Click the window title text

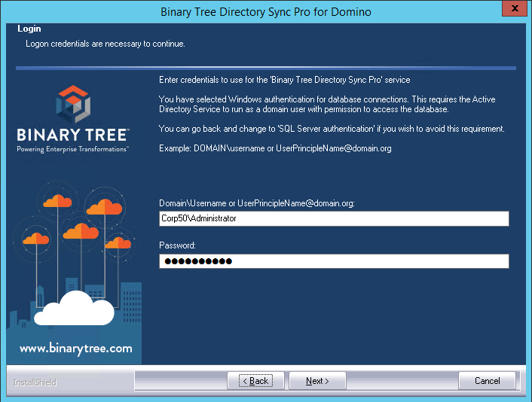[266, 12]
